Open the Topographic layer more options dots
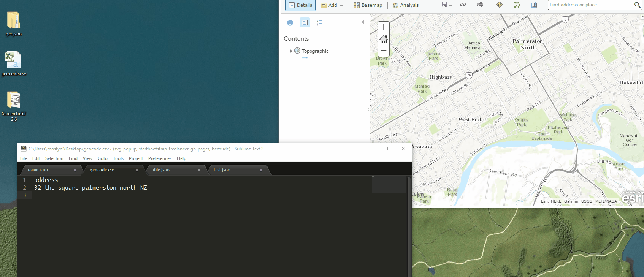Viewport: 644px width, 277px height. point(305,58)
